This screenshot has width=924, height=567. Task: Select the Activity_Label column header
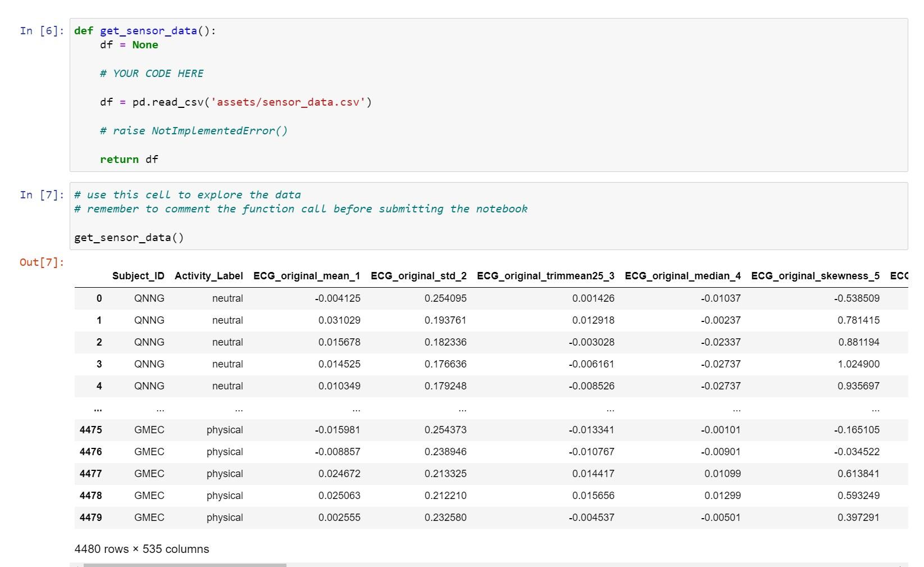click(x=208, y=276)
